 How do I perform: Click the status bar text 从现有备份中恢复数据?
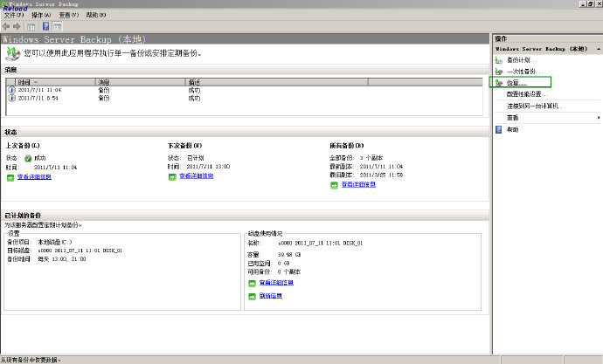coord(31,360)
